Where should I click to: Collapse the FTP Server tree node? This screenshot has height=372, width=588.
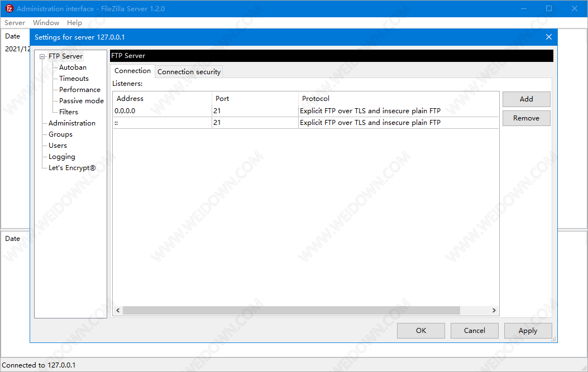pyautogui.click(x=42, y=56)
